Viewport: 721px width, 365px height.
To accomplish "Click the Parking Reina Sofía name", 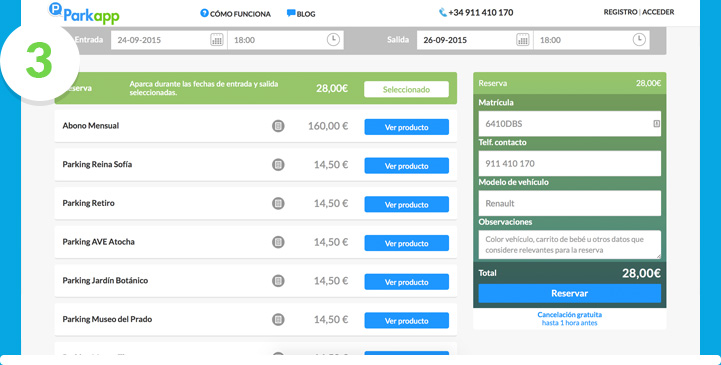I will coord(97,164).
